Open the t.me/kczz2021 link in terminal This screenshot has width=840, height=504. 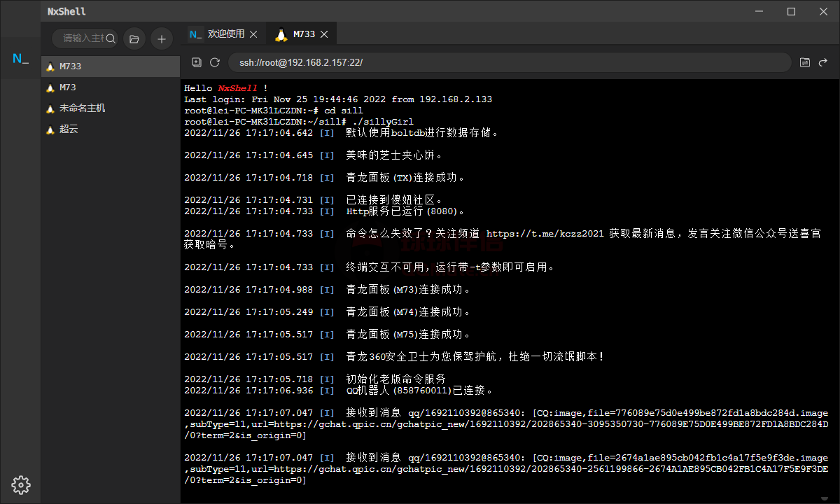[545, 234]
